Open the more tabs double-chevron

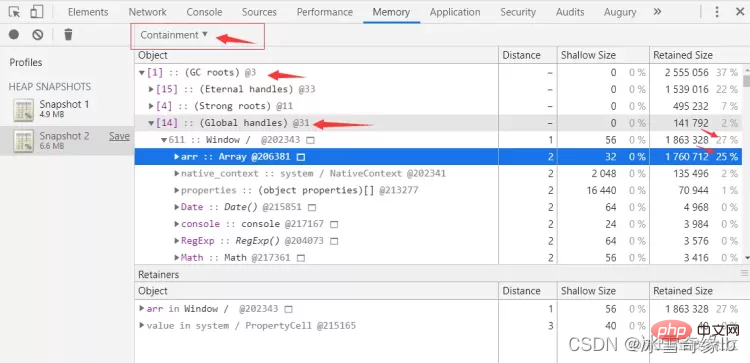(x=657, y=11)
